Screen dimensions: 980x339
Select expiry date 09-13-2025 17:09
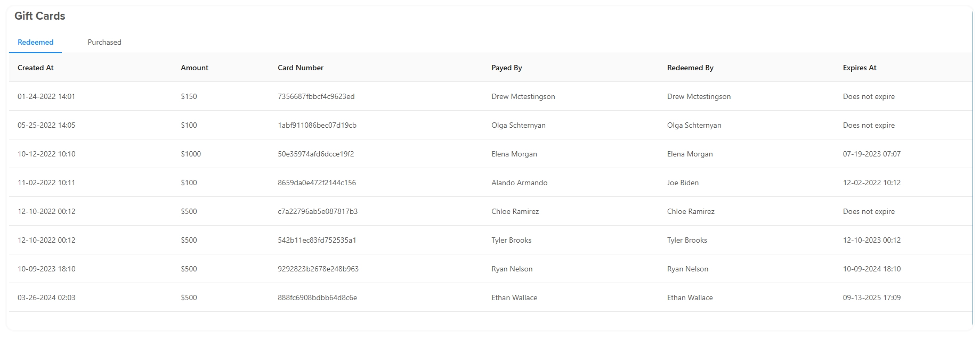click(x=872, y=297)
